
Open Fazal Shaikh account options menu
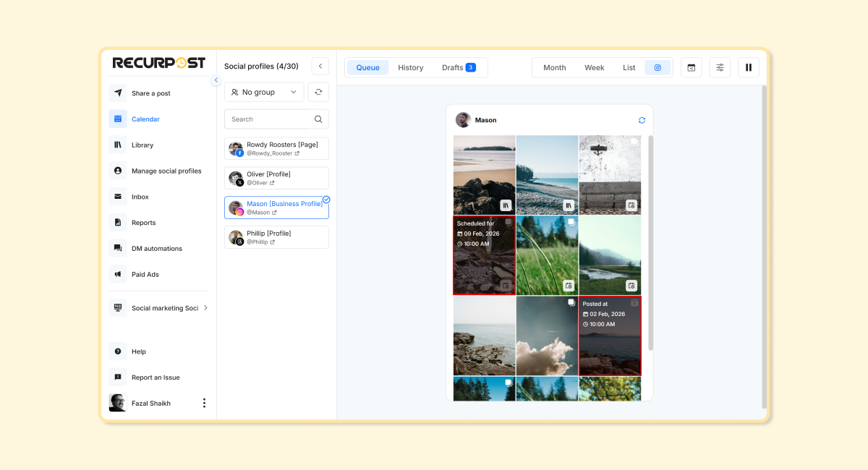click(x=204, y=403)
